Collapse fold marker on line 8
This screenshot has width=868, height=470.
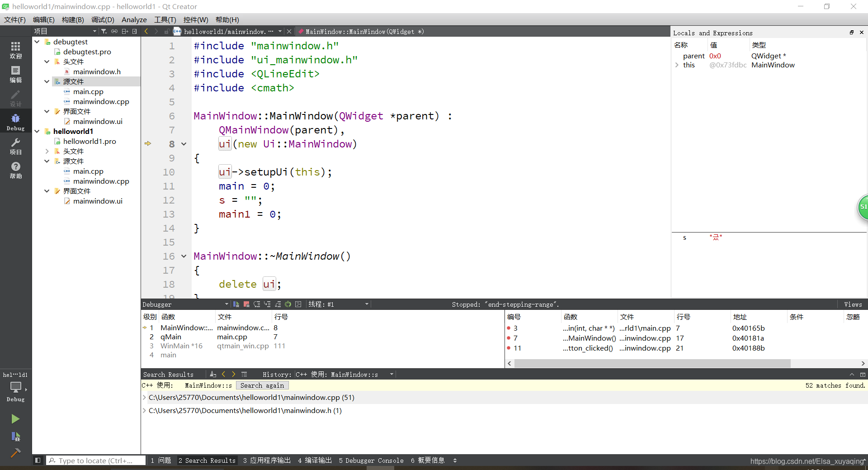(184, 144)
